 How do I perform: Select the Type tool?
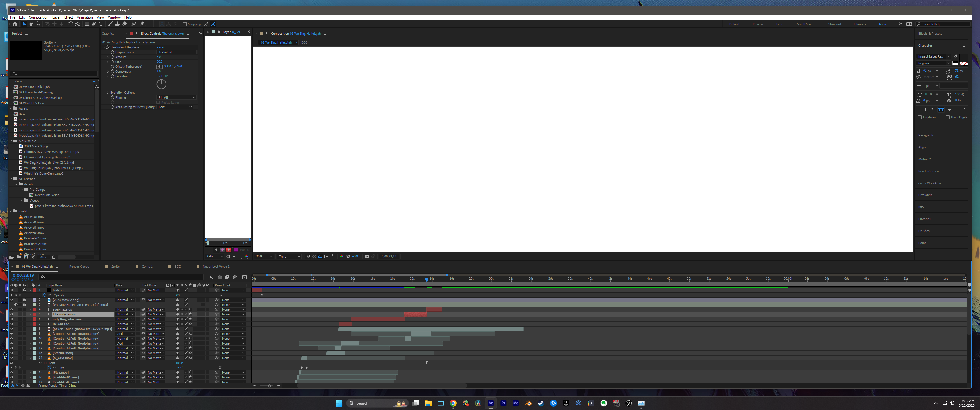[x=101, y=24]
